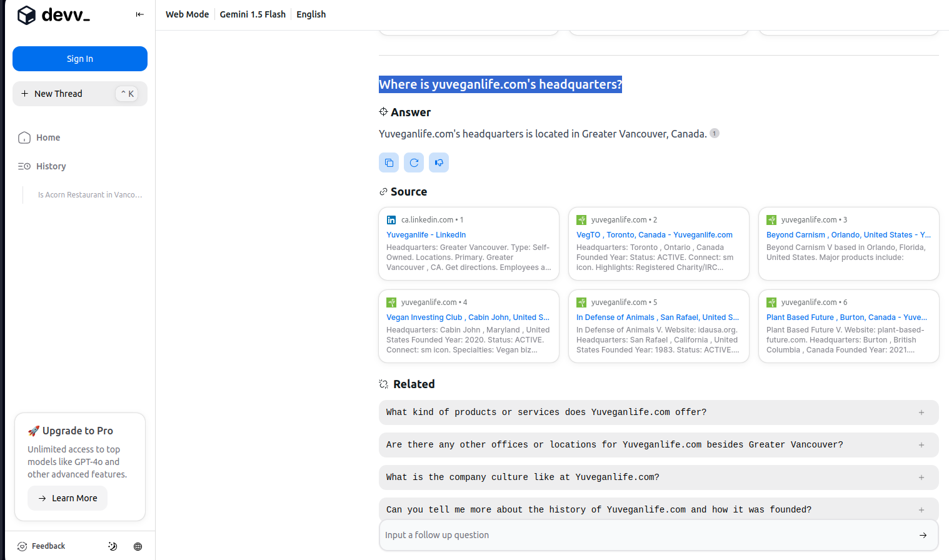This screenshot has width=949, height=560.
Task: Click the plus icon in New Thread
Action: click(x=24, y=94)
